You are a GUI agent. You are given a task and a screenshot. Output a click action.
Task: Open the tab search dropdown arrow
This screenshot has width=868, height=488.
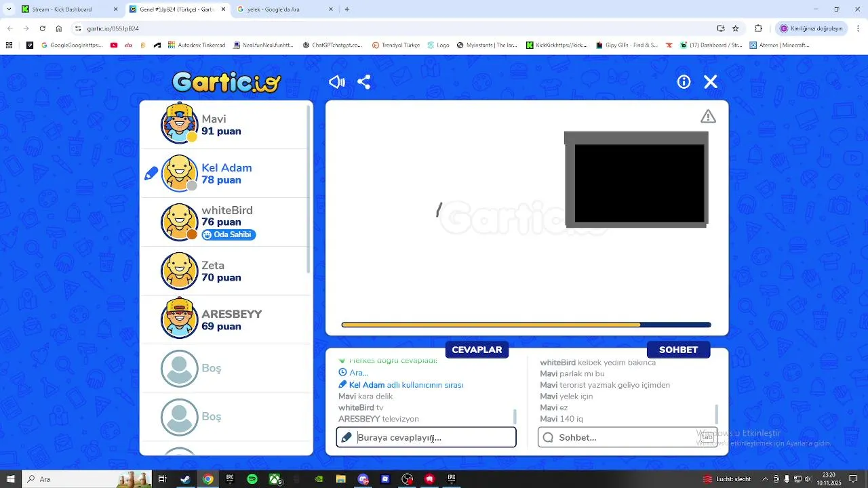point(9,9)
